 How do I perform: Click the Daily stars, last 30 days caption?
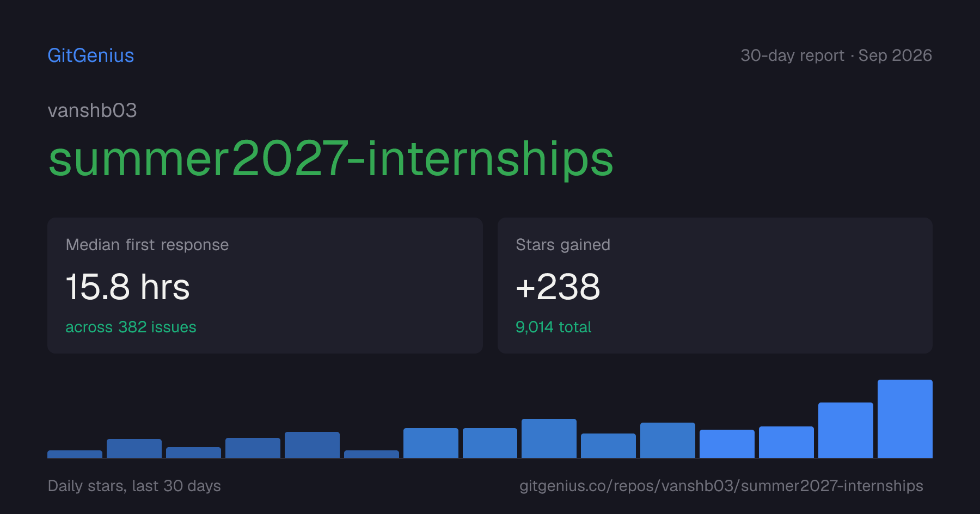[x=134, y=486]
